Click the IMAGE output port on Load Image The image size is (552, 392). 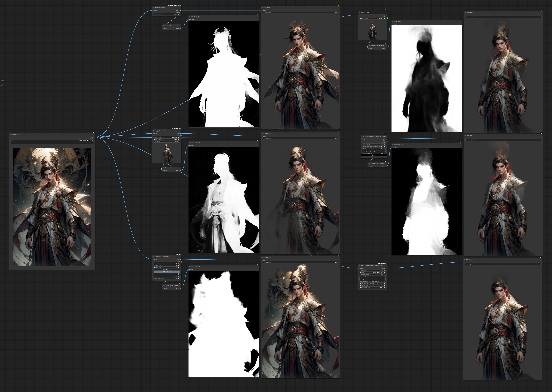tap(94, 137)
